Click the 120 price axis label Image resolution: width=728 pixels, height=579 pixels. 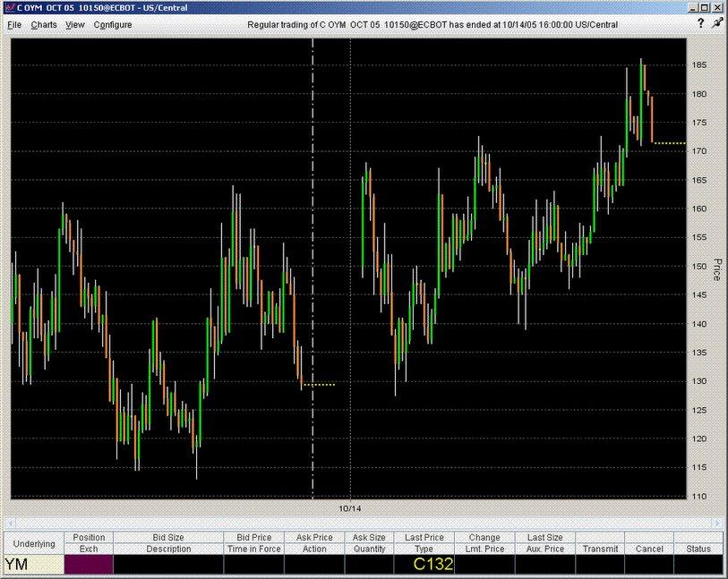(x=699, y=439)
